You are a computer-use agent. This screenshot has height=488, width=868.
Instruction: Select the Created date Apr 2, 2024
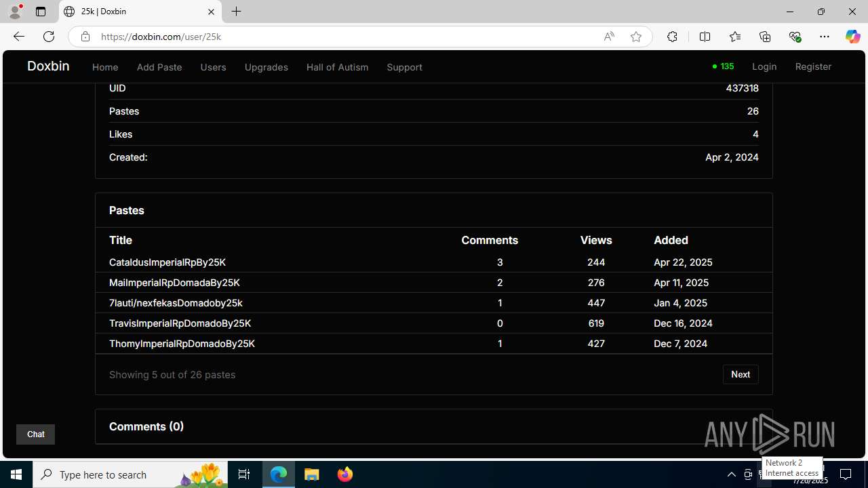[x=732, y=157]
